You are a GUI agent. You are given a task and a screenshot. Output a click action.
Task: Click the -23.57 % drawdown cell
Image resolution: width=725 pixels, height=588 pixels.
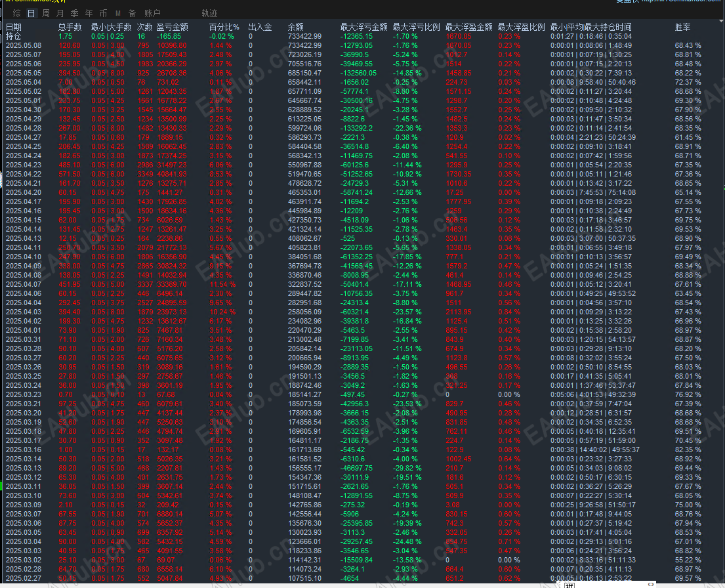point(407,312)
